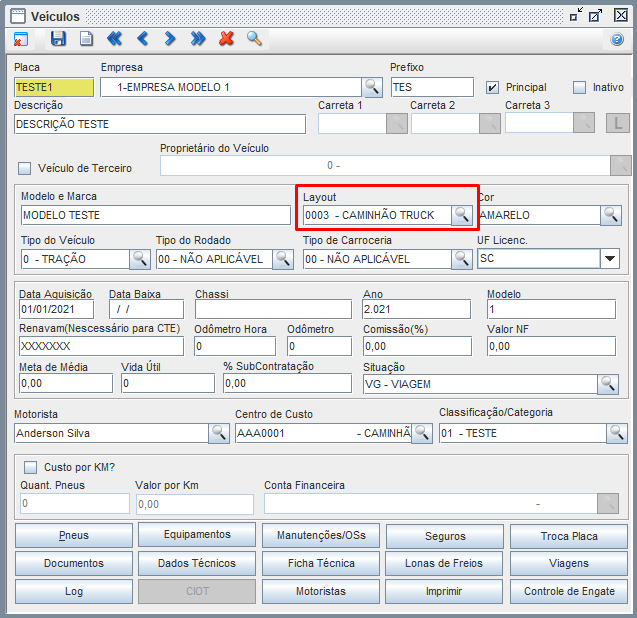Open Tipo do Veículo lookup selector
Viewport: 637px width, 618px height.
point(140,259)
